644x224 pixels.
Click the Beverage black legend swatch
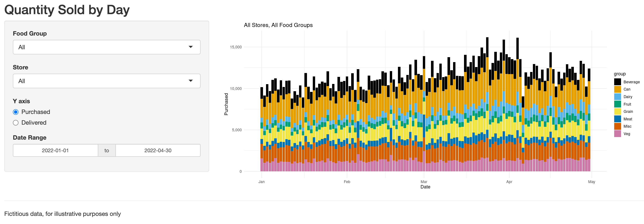(x=617, y=82)
